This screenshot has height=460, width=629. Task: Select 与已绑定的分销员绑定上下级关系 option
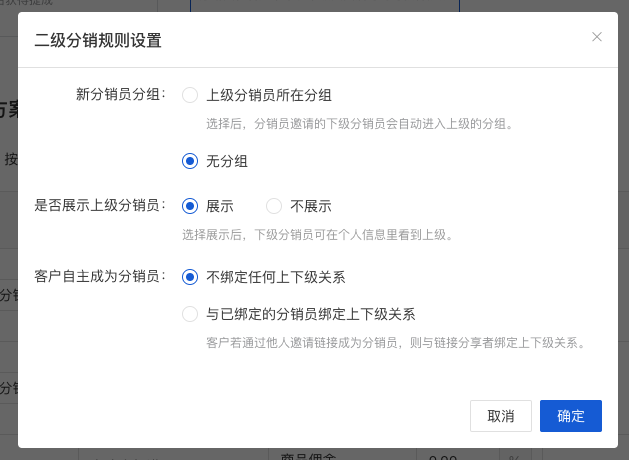click(190, 314)
